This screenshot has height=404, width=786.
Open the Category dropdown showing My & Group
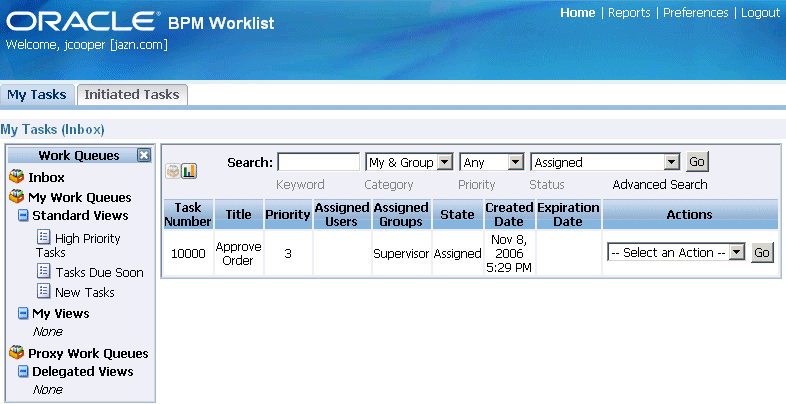pos(409,162)
